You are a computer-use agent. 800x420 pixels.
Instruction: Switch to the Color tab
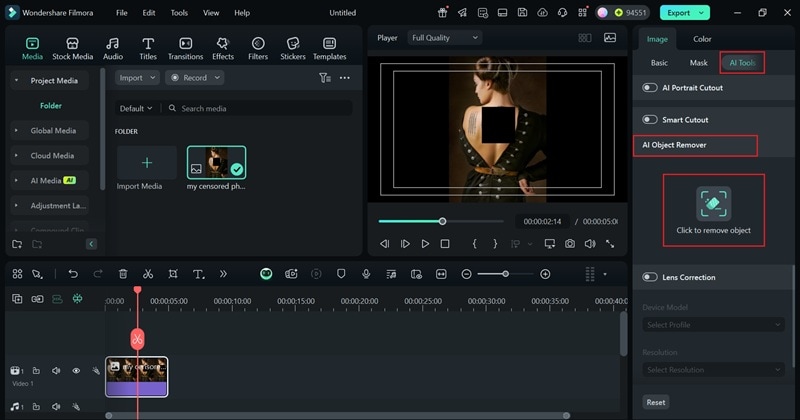pos(702,39)
